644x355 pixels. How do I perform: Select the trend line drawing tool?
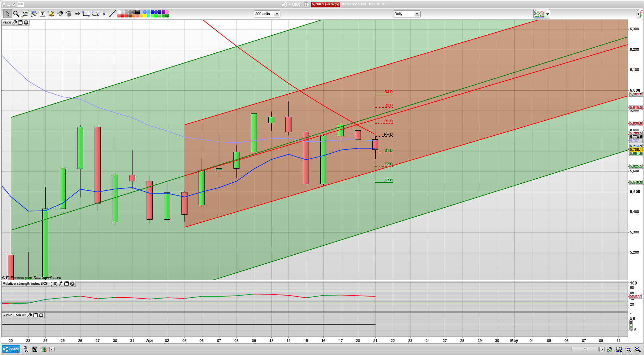tap(112, 14)
